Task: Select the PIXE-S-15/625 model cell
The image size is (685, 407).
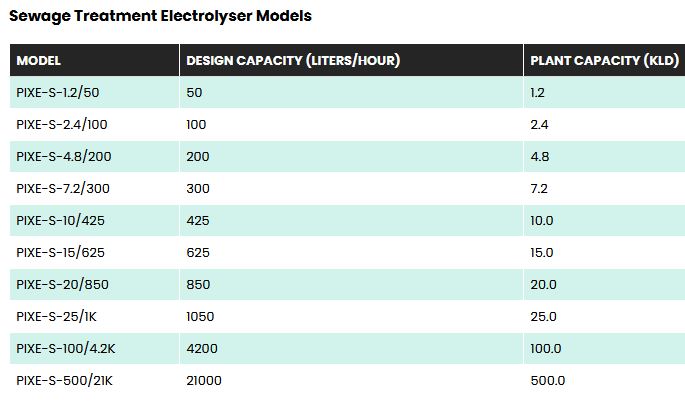Action: tap(60, 253)
